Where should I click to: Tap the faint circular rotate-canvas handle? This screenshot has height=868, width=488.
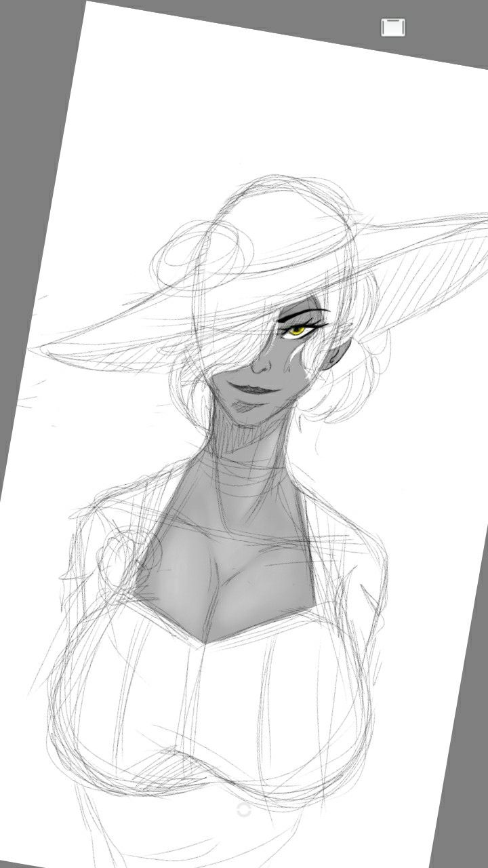click(x=244, y=810)
